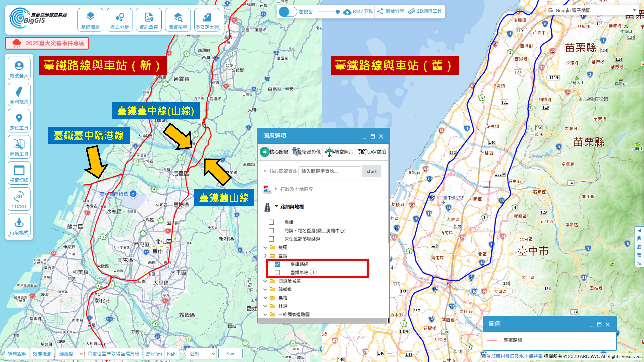Click the 核心圖資查詢 keyword input field

tap(330, 171)
